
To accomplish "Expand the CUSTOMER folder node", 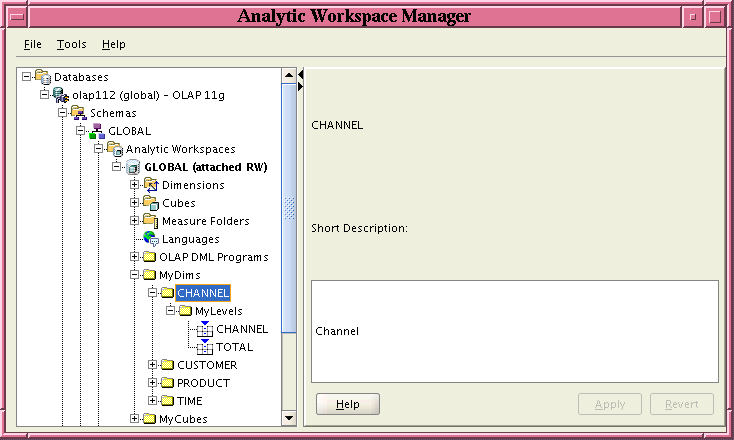I will coord(153,365).
